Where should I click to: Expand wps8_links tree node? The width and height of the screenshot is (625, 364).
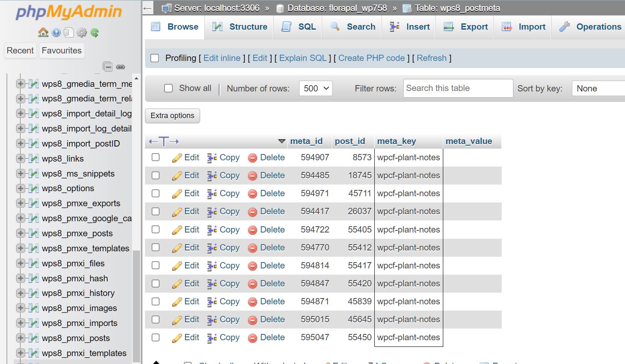pyautogui.click(x=20, y=159)
